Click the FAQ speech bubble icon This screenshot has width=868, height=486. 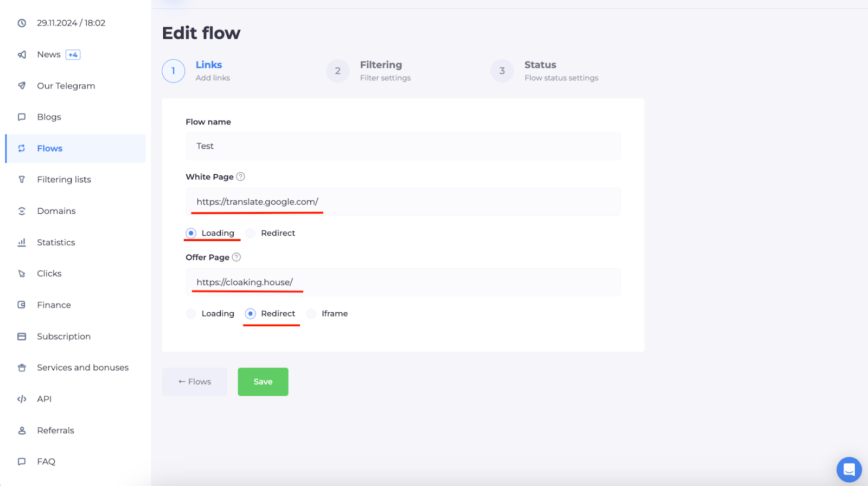pyautogui.click(x=22, y=462)
